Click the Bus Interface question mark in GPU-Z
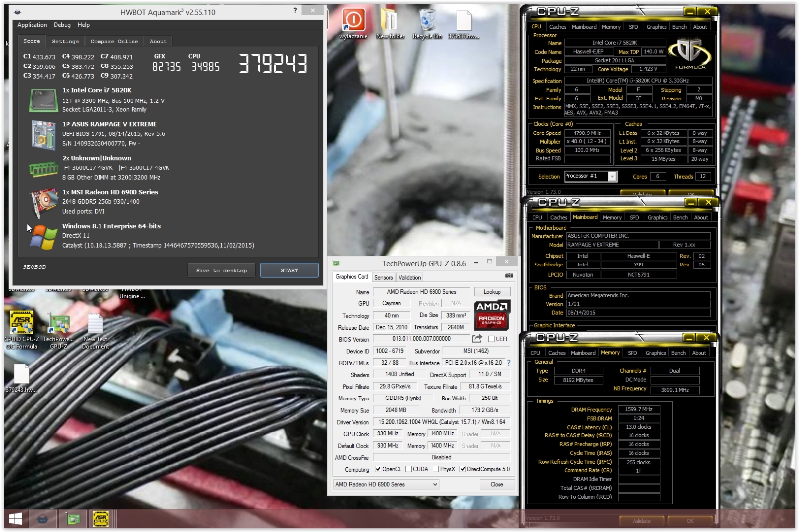 tap(509, 363)
